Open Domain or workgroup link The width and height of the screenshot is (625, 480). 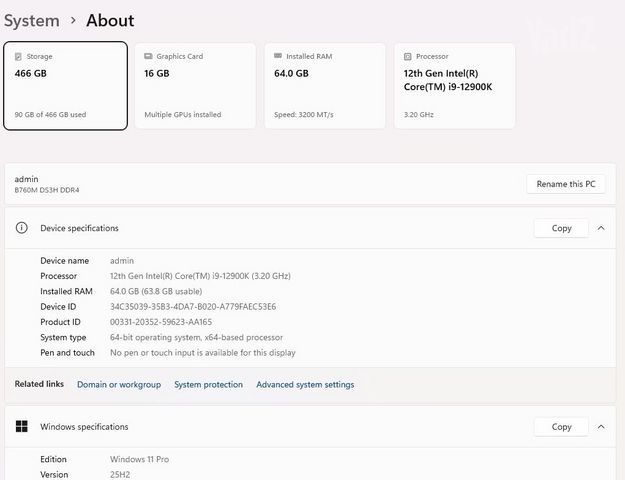119,385
